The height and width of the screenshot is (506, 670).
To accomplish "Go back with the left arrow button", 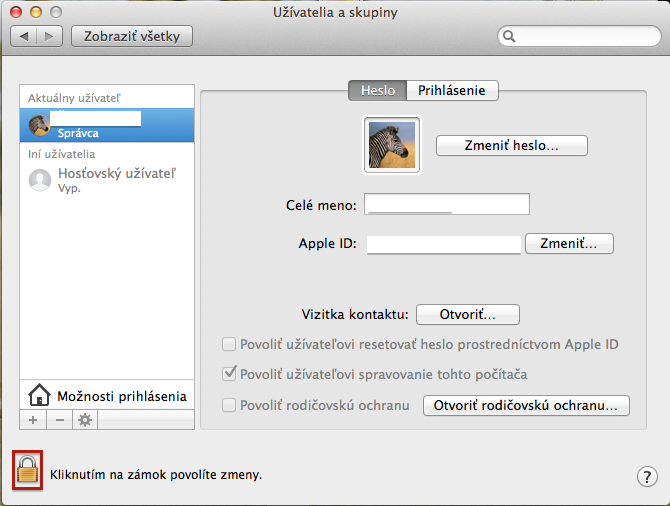I will tap(24, 36).
